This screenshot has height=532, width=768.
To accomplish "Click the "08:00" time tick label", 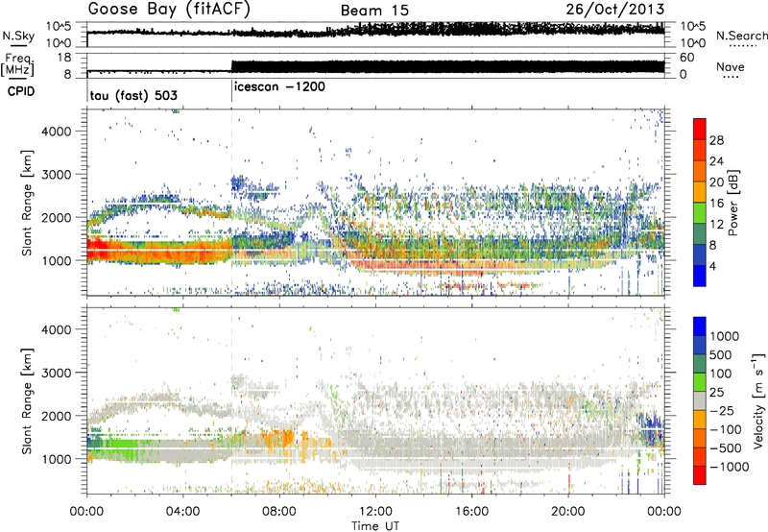I will (x=279, y=512).
